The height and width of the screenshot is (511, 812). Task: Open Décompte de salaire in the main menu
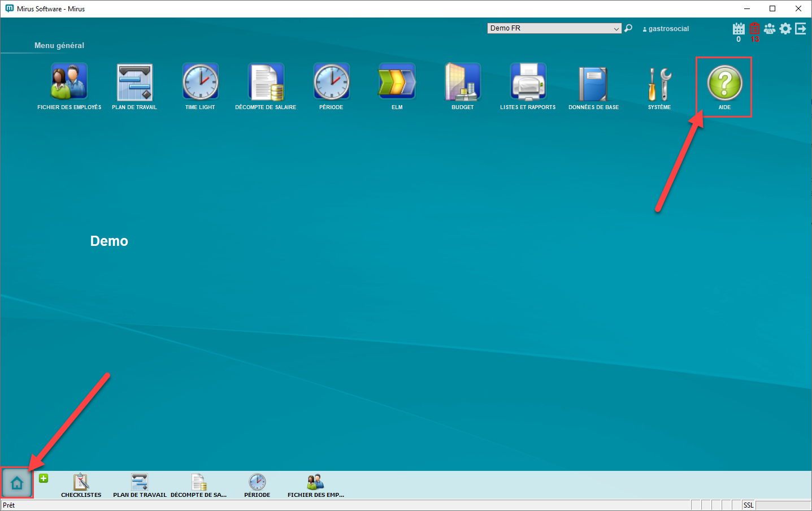click(266, 86)
